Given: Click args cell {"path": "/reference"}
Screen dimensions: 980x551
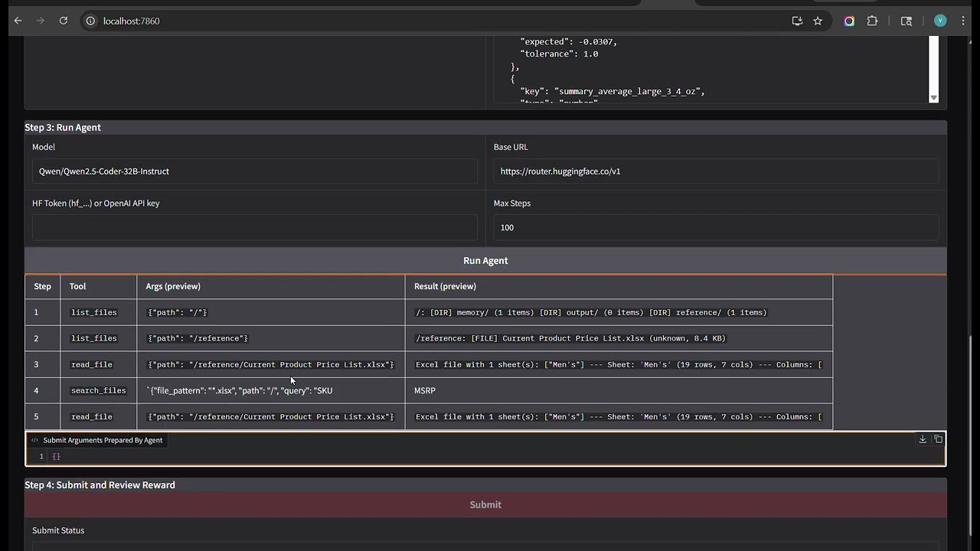Looking at the screenshot, I should [271, 338].
